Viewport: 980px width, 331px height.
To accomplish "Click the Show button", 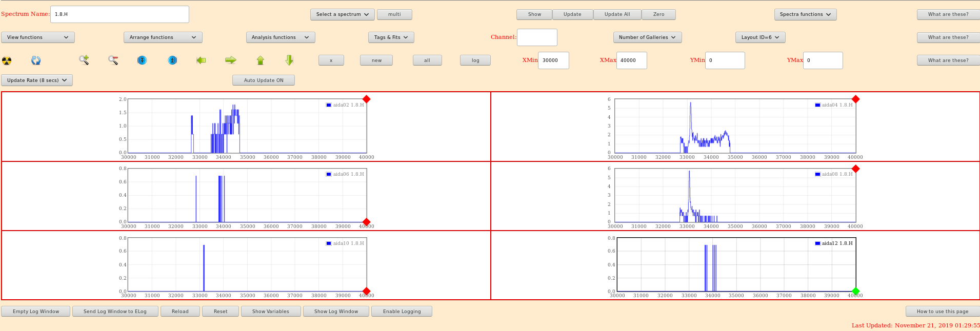I will 534,14.
